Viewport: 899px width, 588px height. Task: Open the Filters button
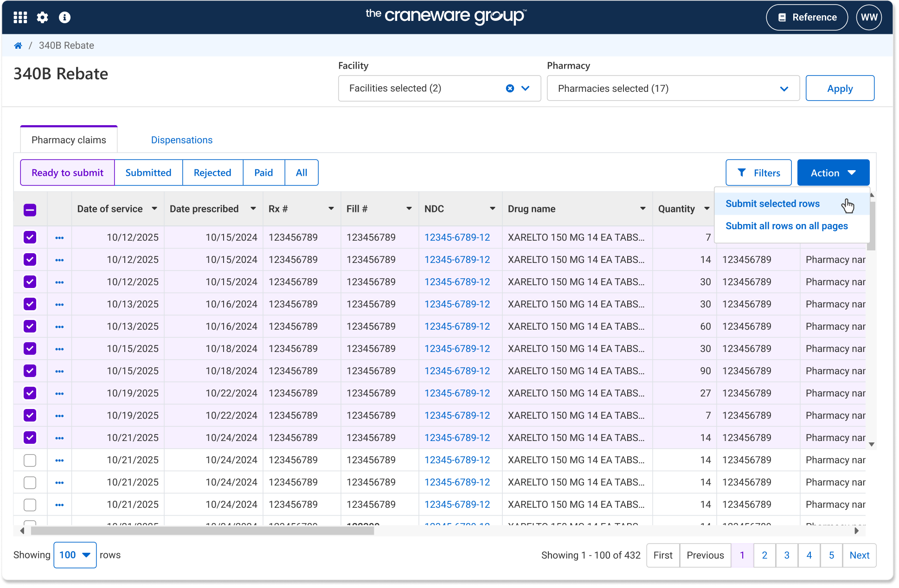(x=758, y=173)
